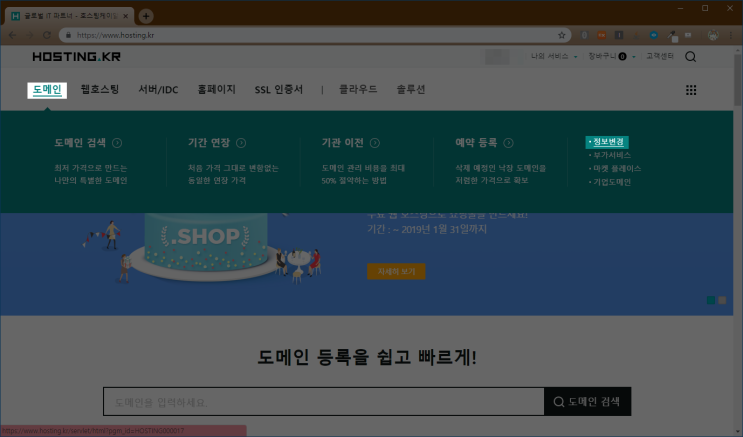Image resolution: width=743 pixels, height=437 pixels.
Task: Bookmark page with the star icon
Action: tap(562, 35)
